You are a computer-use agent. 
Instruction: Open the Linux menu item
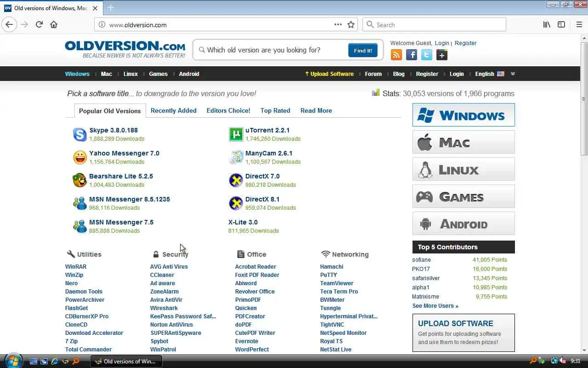tap(130, 74)
